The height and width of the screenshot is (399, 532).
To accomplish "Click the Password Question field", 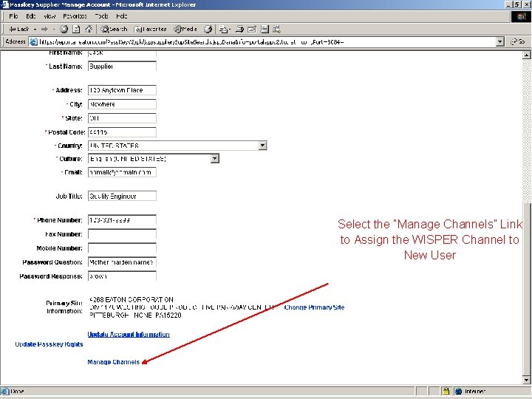I will pyautogui.click(x=122, y=262).
